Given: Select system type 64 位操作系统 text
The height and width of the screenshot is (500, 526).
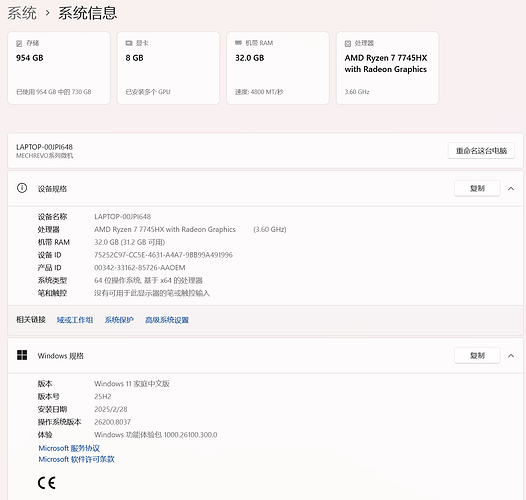Looking at the screenshot, I should (148, 280).
